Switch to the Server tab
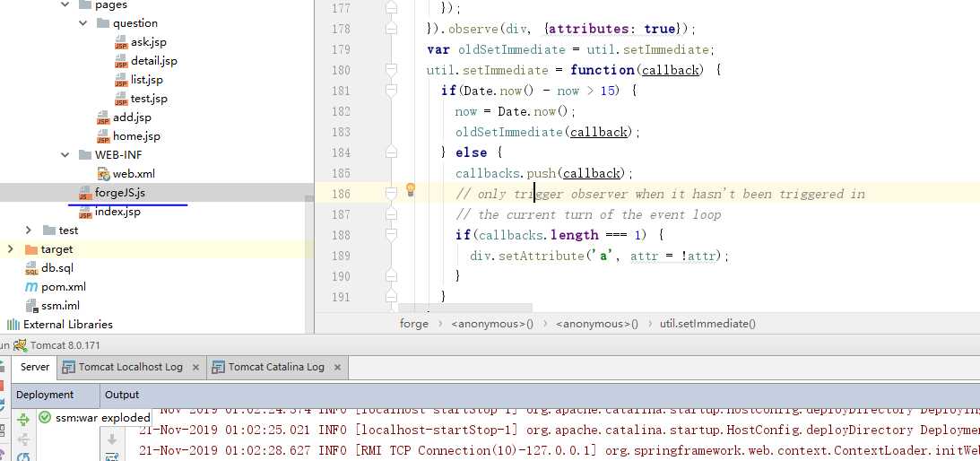This screenshot has height=461, width=980. (34, 367)
